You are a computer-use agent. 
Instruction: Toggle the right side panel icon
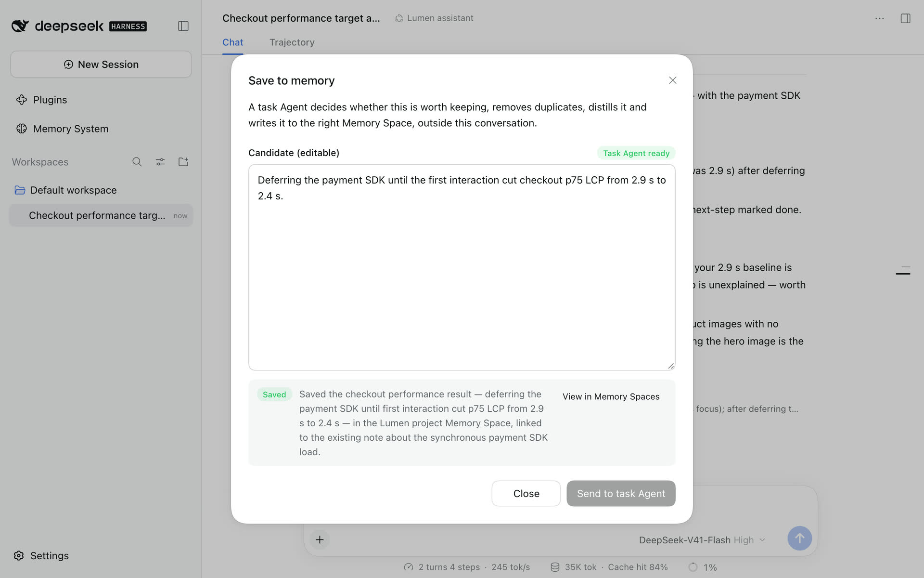[906, 18]
